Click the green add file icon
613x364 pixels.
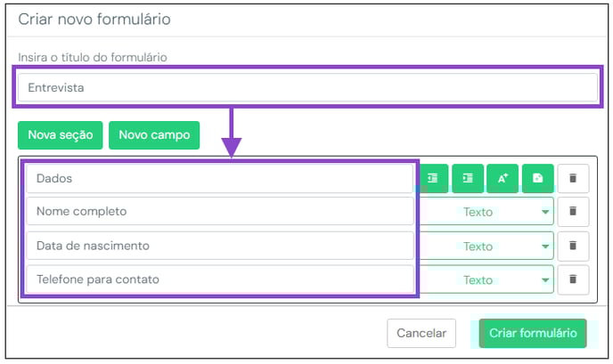(x=538, y=179)
